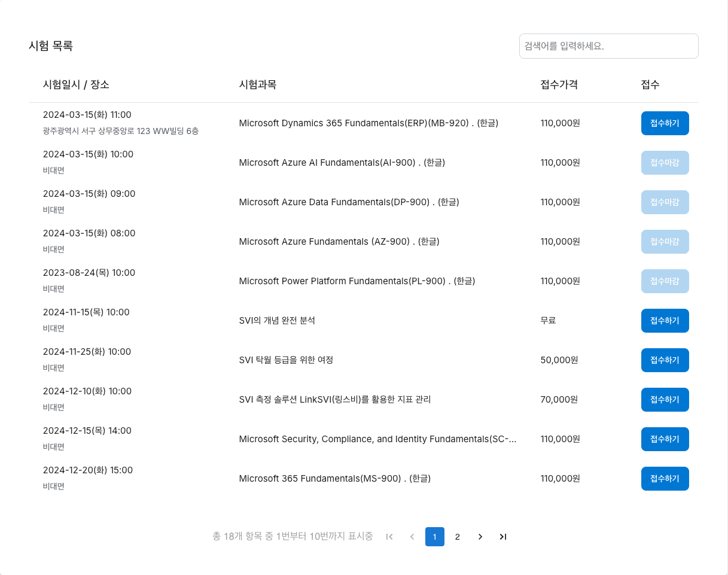
Task: Select Microsoft Dynamics 365 Fundamentals(ERP)(MB-920) text
Action: point(368,123)
